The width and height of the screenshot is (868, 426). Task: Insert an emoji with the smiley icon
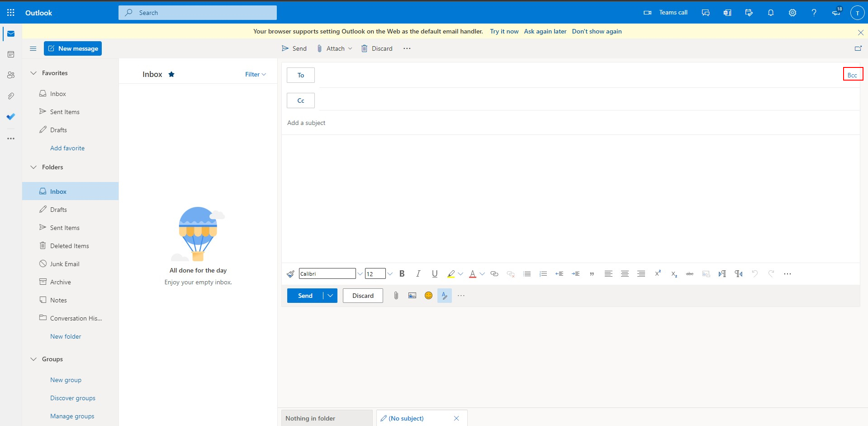click(x=428, y=296)
